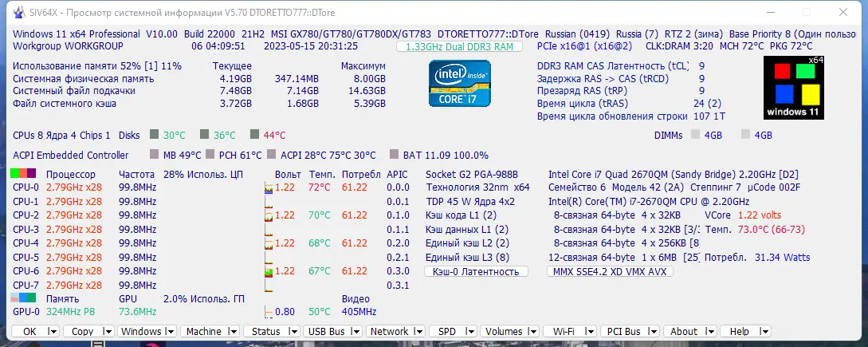Open the dropdown arrow next to Copy
Viewport: 868px width, 347px height.
(108, 332)
